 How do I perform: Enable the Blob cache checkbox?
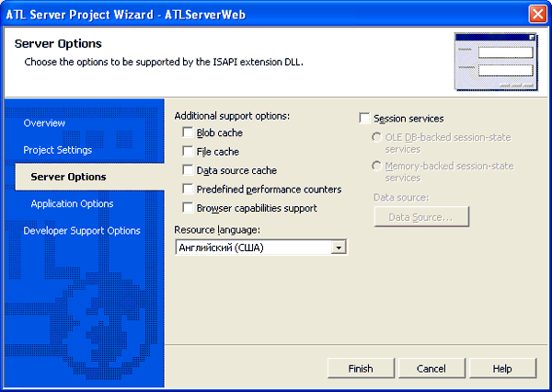tap(189, 133)
